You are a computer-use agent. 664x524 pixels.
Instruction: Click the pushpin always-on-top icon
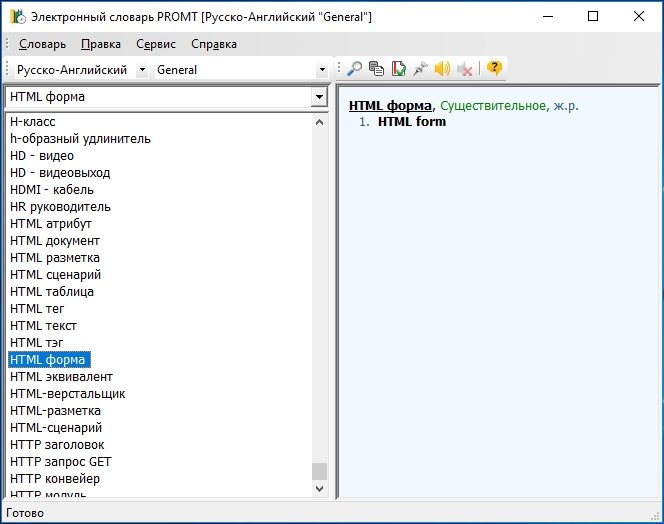tap(420, 69)
